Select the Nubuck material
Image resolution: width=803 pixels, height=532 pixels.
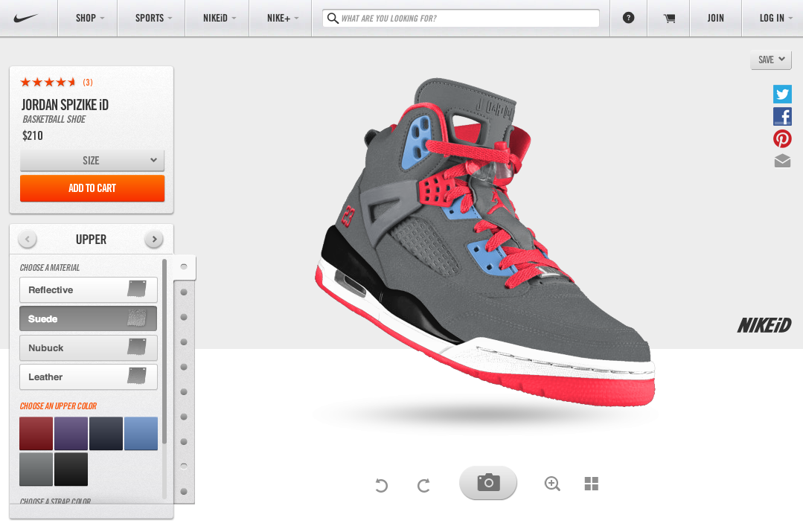tap(88, 347)
